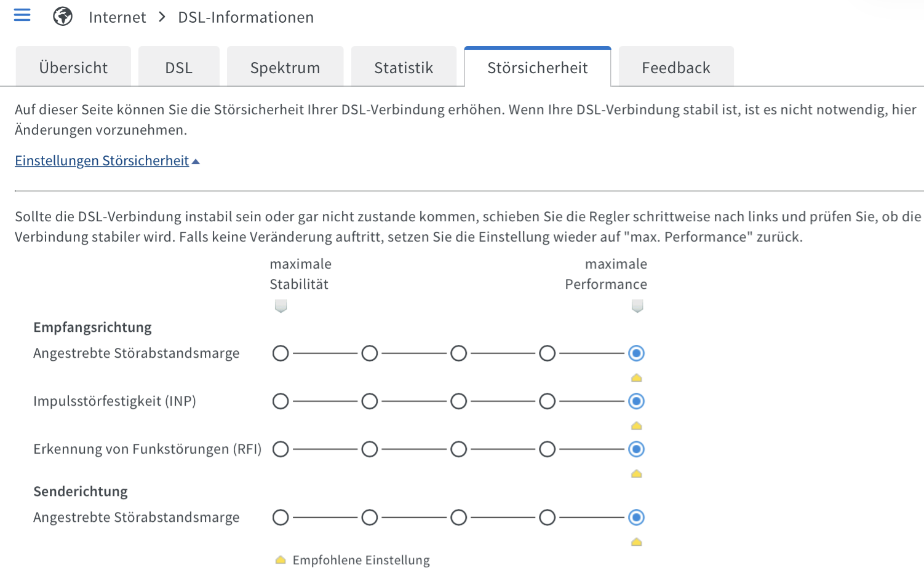Viewport: 924px width, 579px height.
Task: Set Senderichtung Störabstandsmarge to the fourth step
Action: click(x=548, y=518)
